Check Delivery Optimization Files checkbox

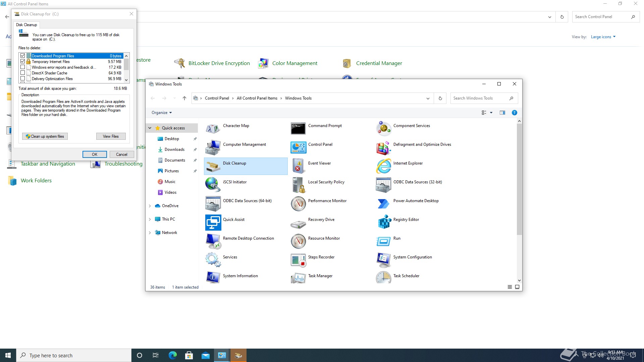tap(23, 78)
